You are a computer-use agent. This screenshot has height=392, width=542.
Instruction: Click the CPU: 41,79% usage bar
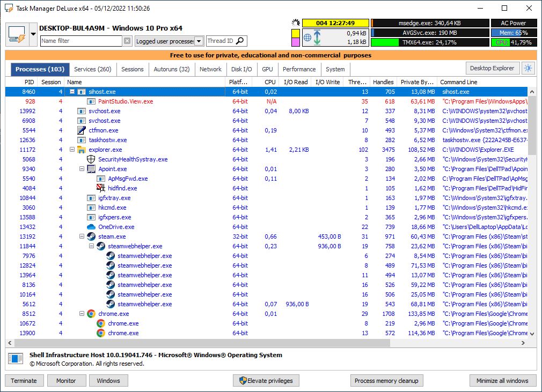(x=514, y=42)
